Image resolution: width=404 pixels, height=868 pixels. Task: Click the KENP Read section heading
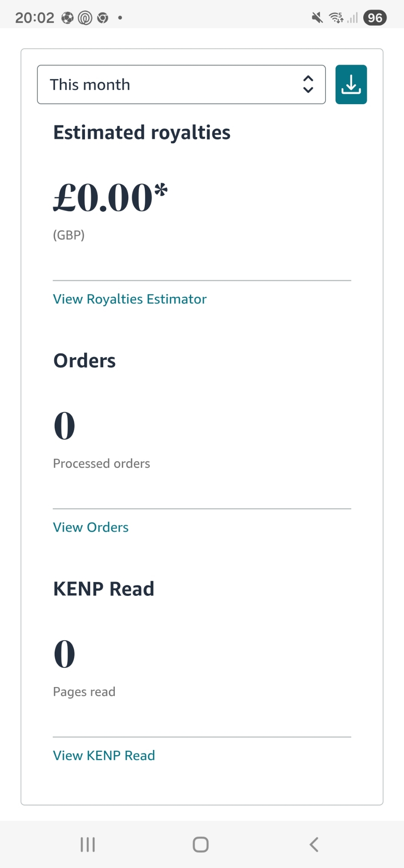(104, 589)
